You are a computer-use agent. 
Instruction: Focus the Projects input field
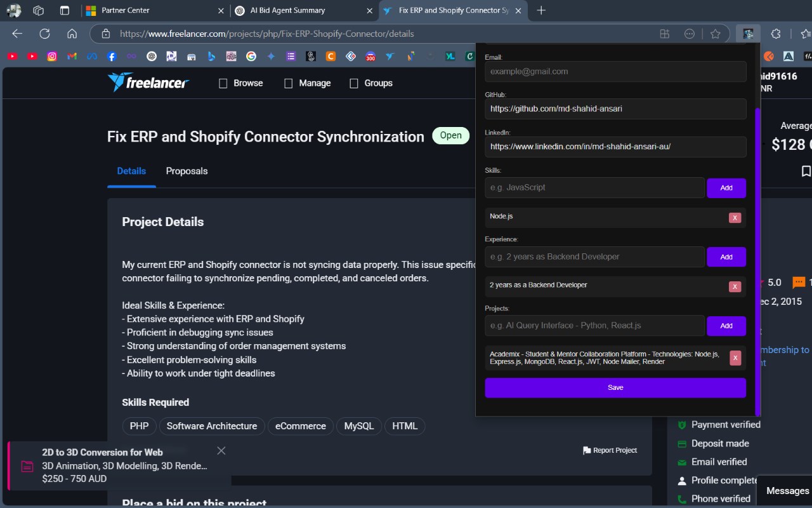pos(594,326)
